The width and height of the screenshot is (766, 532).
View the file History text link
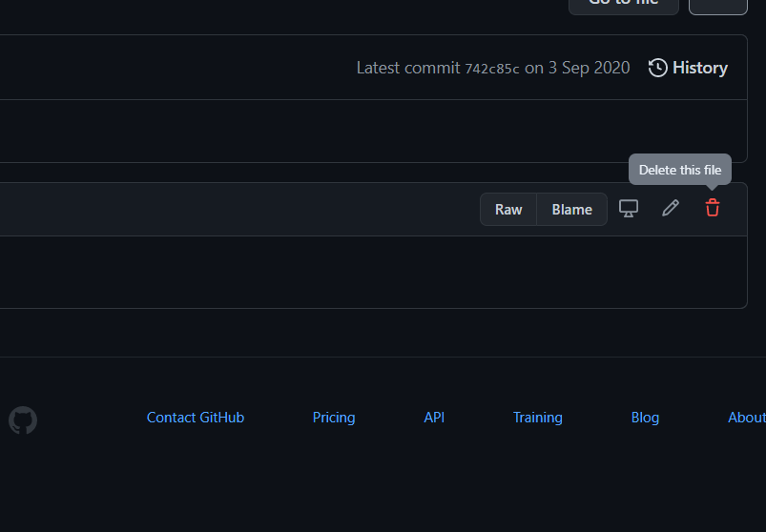tap(700, 68)
